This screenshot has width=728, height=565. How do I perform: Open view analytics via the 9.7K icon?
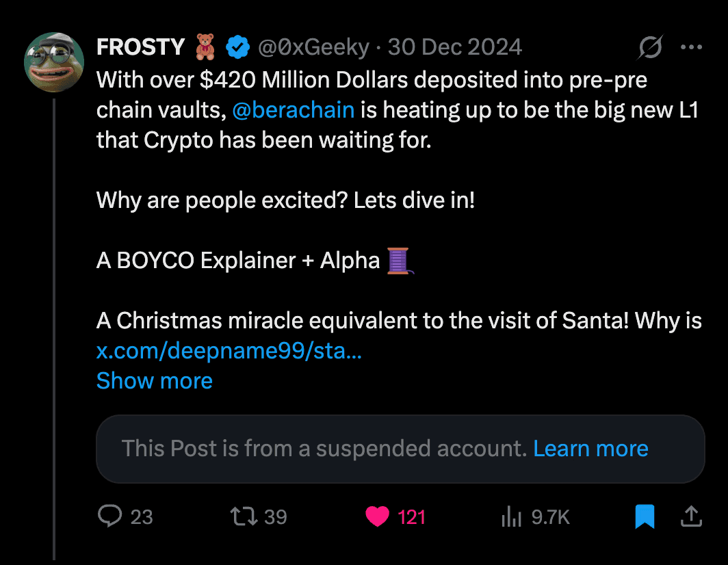pos(511,516)
